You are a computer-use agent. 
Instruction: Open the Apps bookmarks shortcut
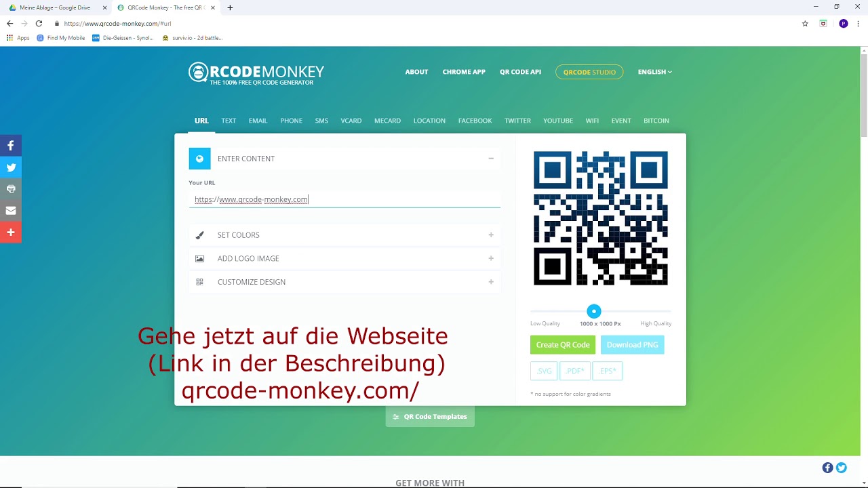18,38
